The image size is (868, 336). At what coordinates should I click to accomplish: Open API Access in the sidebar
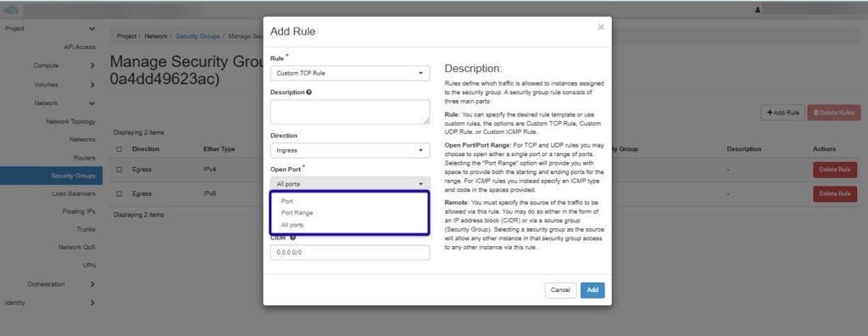(x=80, y=48)
